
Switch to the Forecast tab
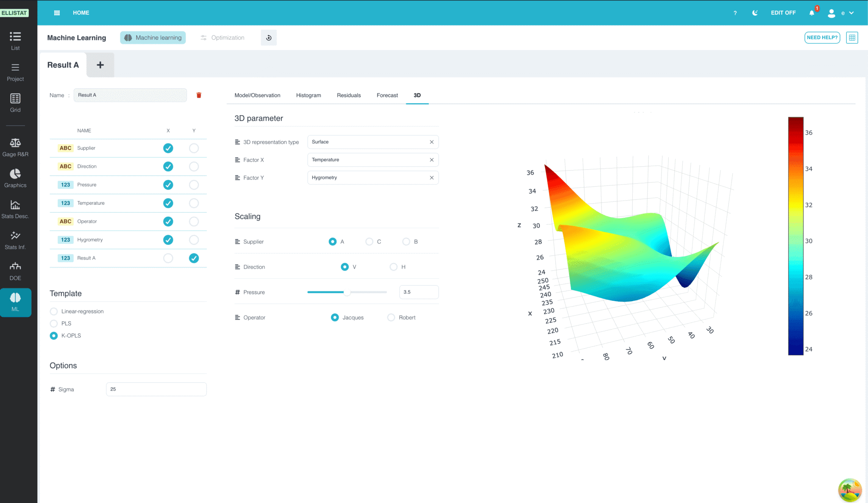pyautogui.click(x=387, y=95)
